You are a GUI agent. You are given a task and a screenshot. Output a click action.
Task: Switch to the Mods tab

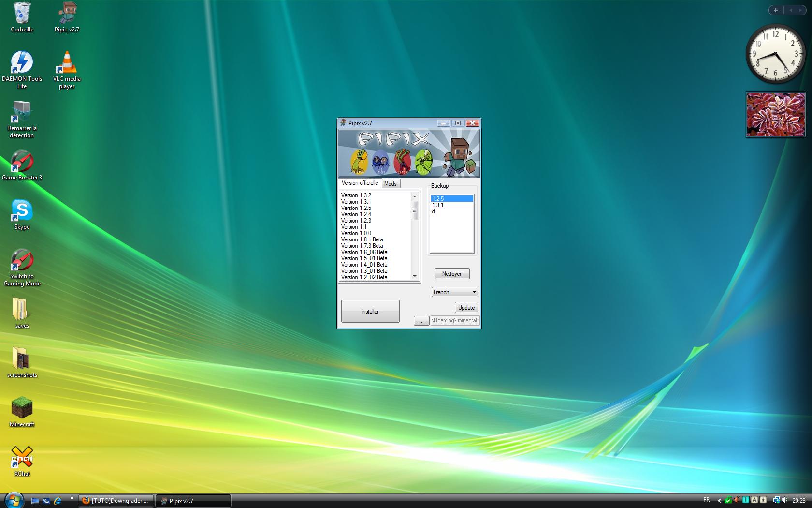pyautogui.click(x=391, y=184)
